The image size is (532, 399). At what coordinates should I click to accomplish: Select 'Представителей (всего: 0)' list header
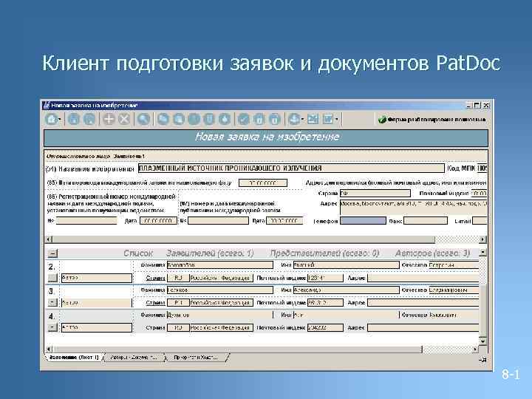(324, 253)
